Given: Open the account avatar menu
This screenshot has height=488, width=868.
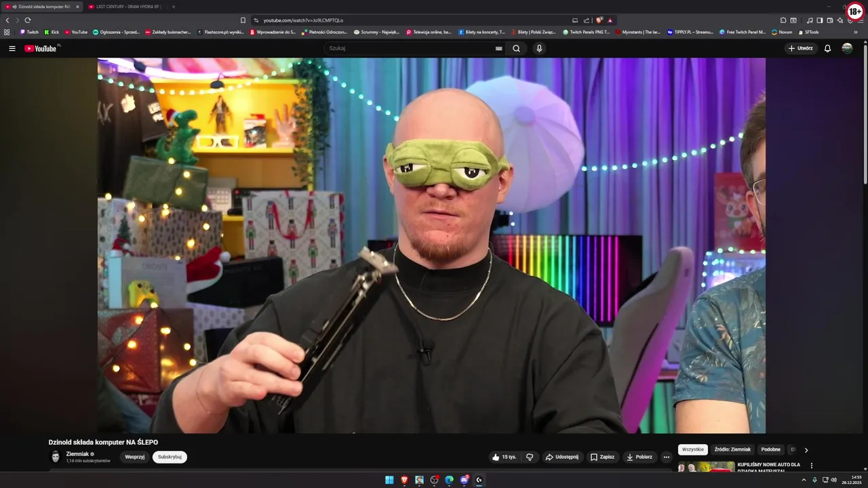Looking at the screenshot, I should (847, 48).
